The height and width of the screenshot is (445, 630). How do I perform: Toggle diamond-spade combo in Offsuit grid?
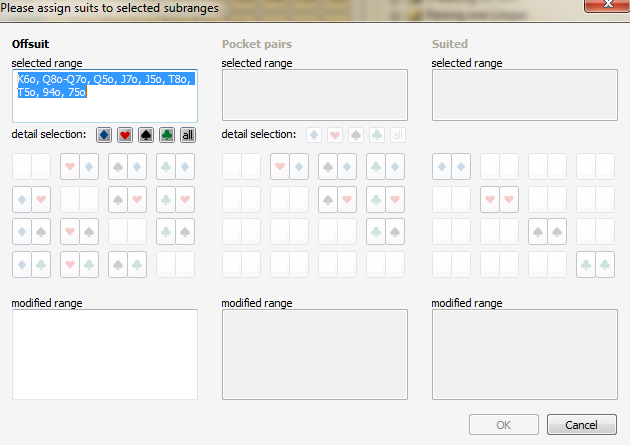pyautogui.click(x=31, y=232)
